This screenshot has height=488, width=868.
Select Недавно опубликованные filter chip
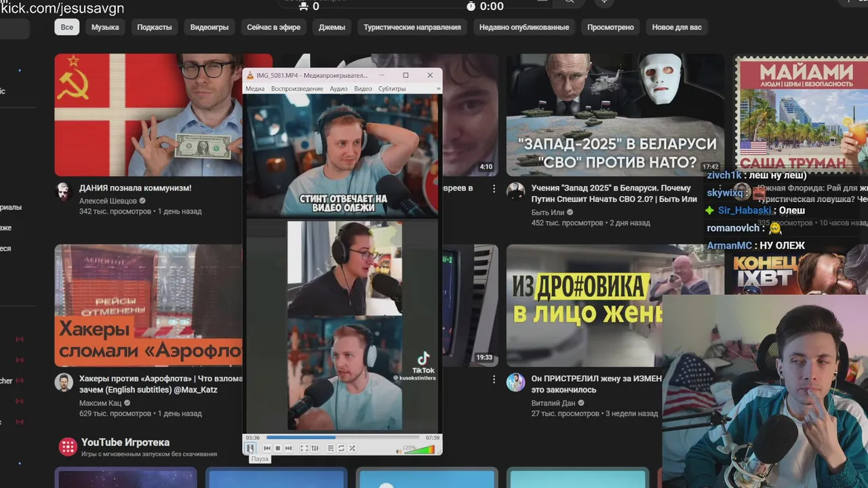pyautogui.click(x=524, y=27)
